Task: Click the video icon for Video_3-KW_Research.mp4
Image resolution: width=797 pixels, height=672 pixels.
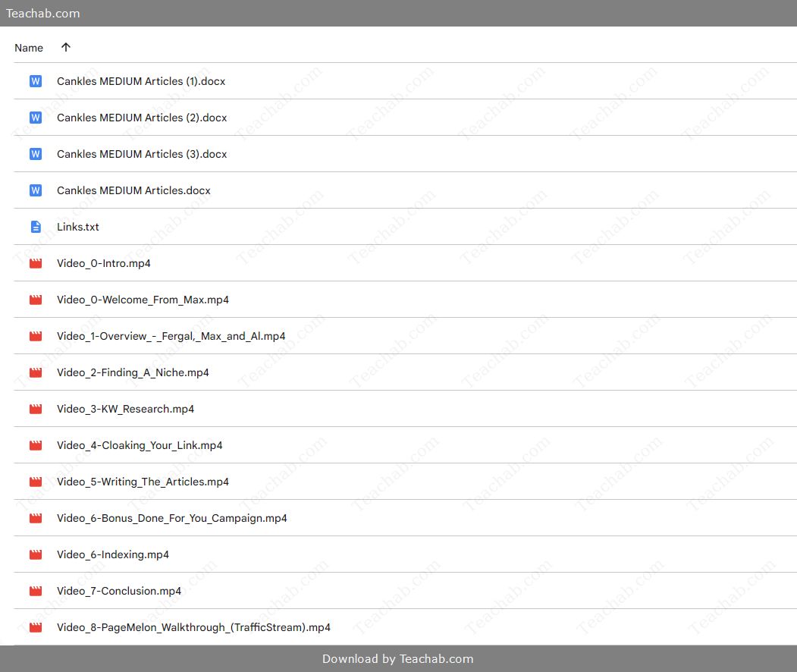Action: (36, 409)
